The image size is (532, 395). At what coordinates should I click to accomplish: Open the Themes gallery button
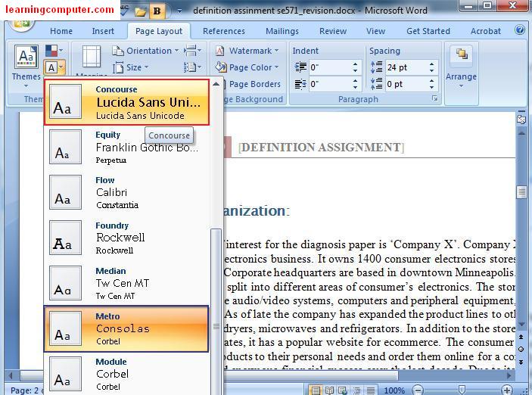tap(26, 65)
